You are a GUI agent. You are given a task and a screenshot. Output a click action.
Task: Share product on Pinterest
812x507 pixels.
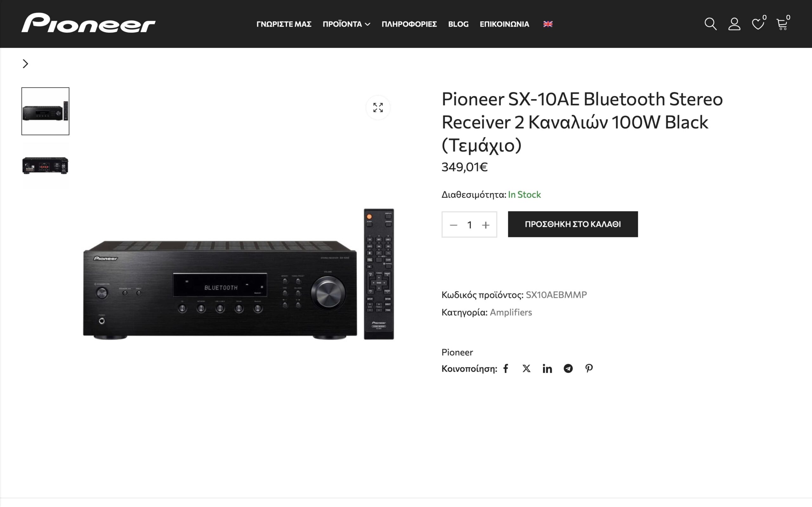(589, 369)
